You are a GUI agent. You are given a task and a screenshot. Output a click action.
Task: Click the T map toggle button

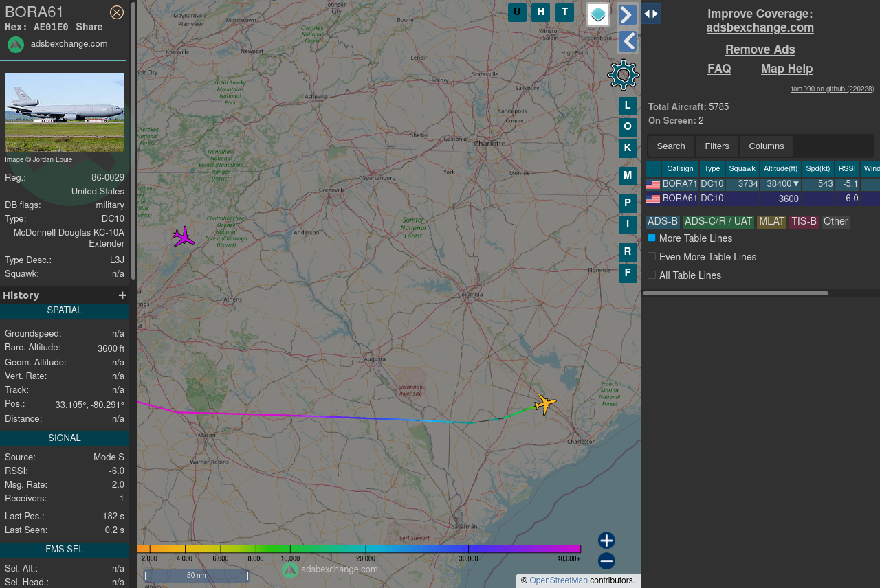pyautogui.click(x=564, y=12)
